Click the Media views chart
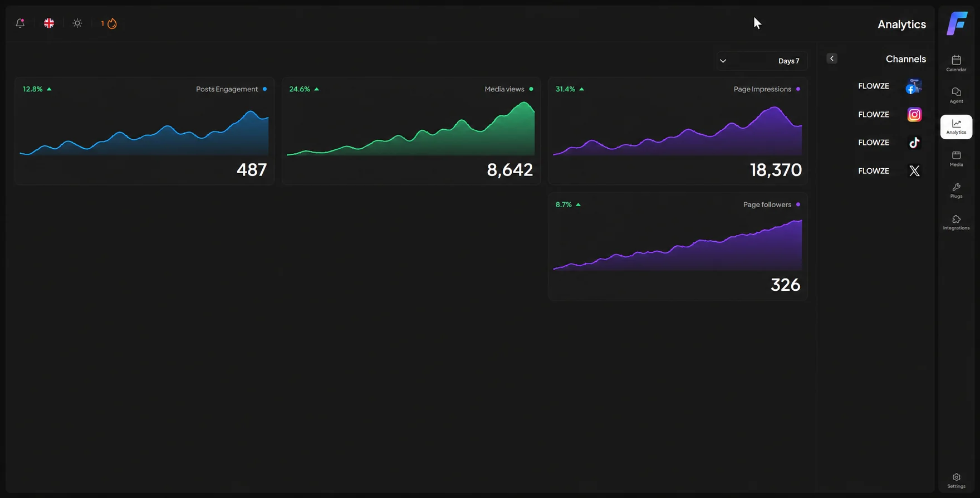980x498 pixels. [x=411, y=128]
